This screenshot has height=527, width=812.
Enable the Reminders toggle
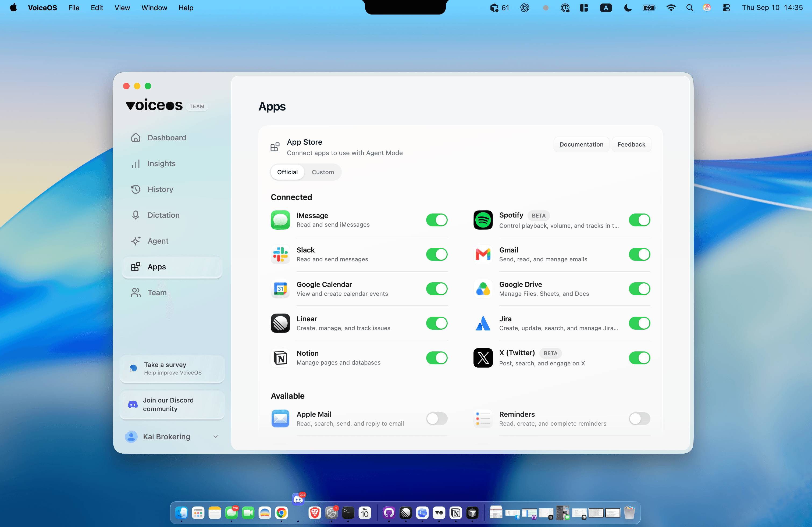tap(639, 419)
